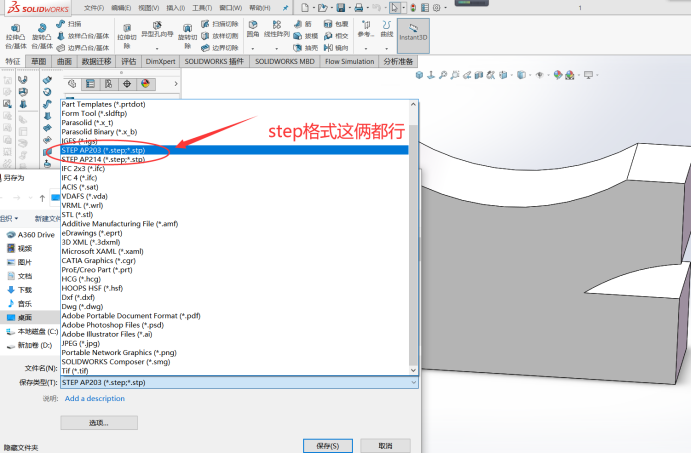Click the Curves (曲线) tool

pos(386,29)
